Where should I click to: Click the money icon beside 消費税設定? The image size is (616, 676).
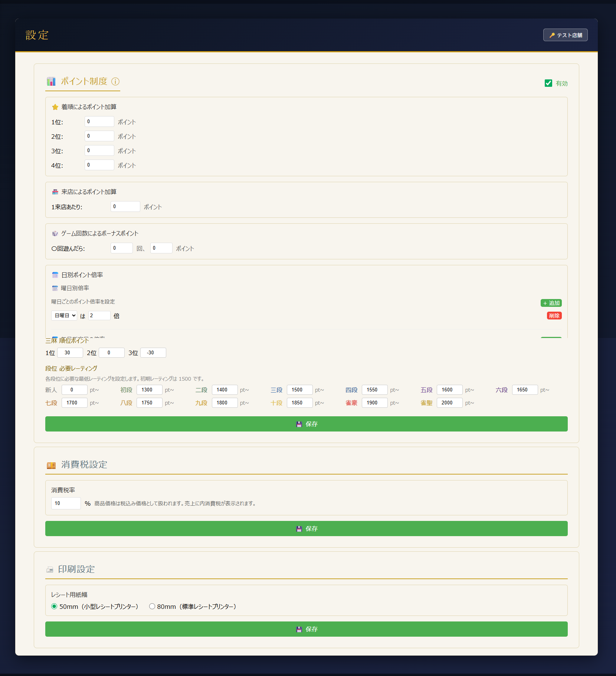(51, 465)
